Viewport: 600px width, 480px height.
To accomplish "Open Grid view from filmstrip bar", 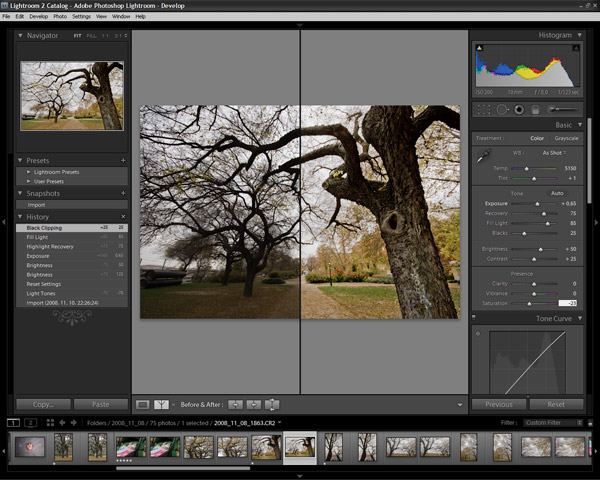I will click(50, 423).
